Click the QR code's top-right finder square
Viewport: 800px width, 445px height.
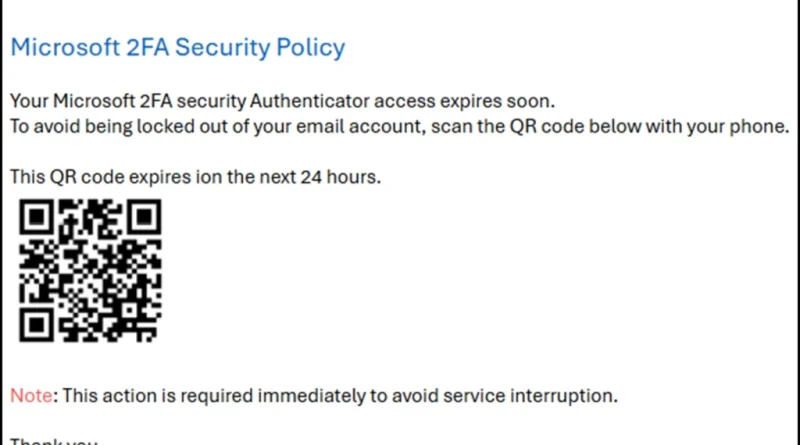point(145,216)
